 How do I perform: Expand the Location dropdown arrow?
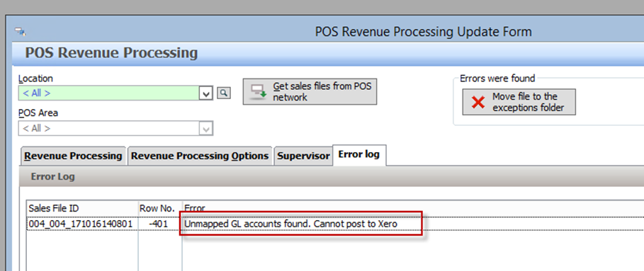coord(205,93)
